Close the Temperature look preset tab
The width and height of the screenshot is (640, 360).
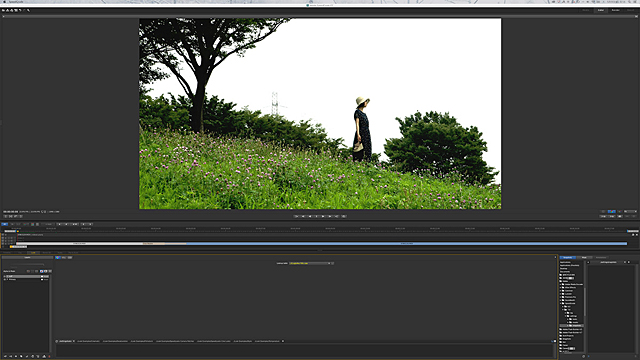click(283, 341)
